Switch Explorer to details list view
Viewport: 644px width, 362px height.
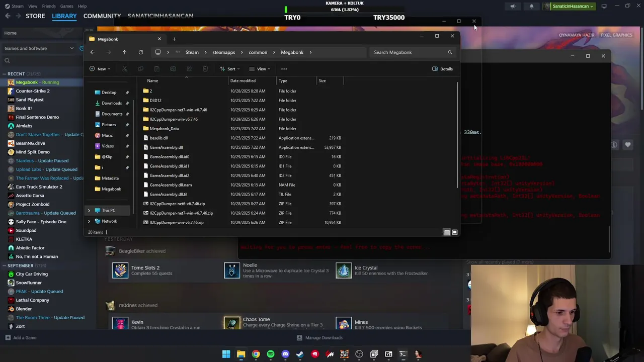(447, 232)
